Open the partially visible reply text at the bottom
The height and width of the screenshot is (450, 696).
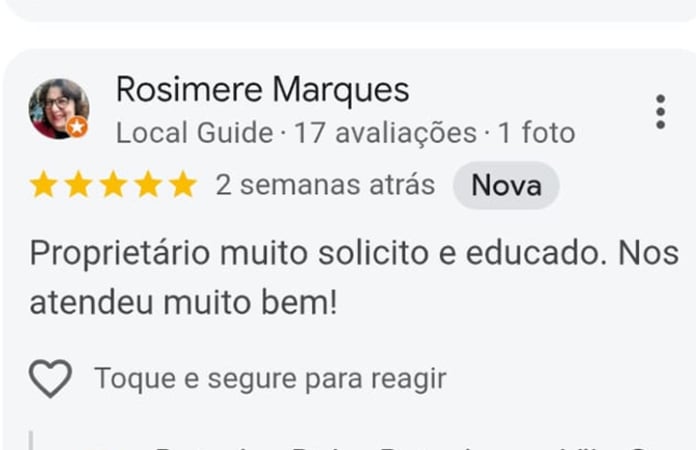(400, 443)
